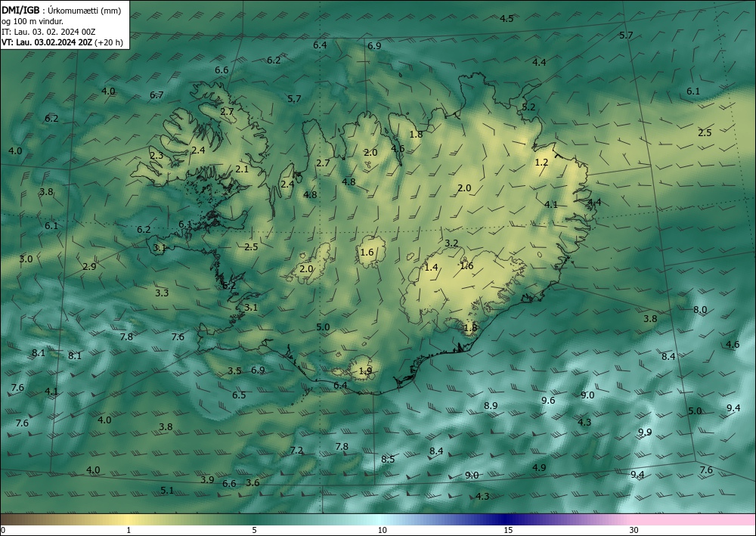Click the map value "5.2"
Viewport: 756px width, 536px height.
[x=528, y=107]
